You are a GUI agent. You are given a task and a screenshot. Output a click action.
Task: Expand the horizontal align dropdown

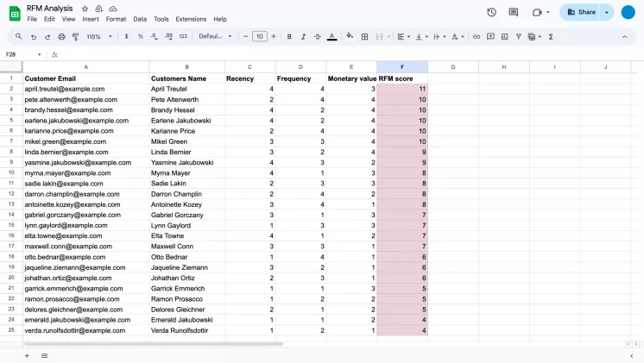pos(403,37)
